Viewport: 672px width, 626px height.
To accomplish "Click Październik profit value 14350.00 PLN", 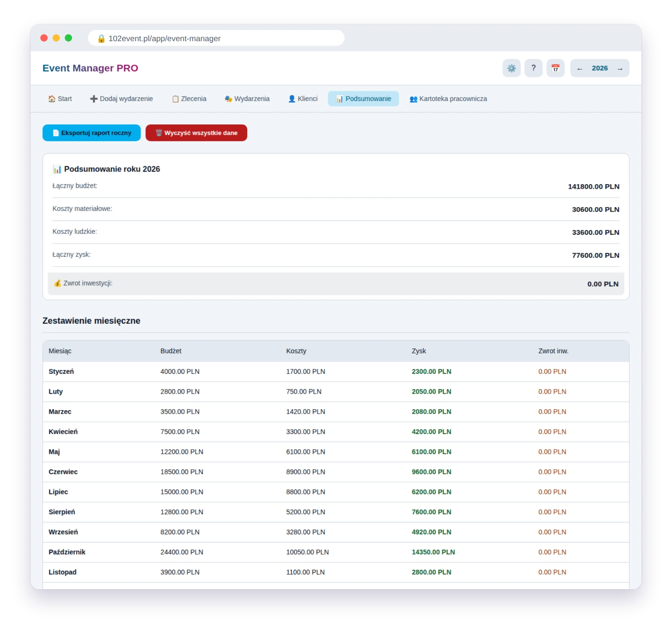I will pyautogui.click(x=433, y=552).
